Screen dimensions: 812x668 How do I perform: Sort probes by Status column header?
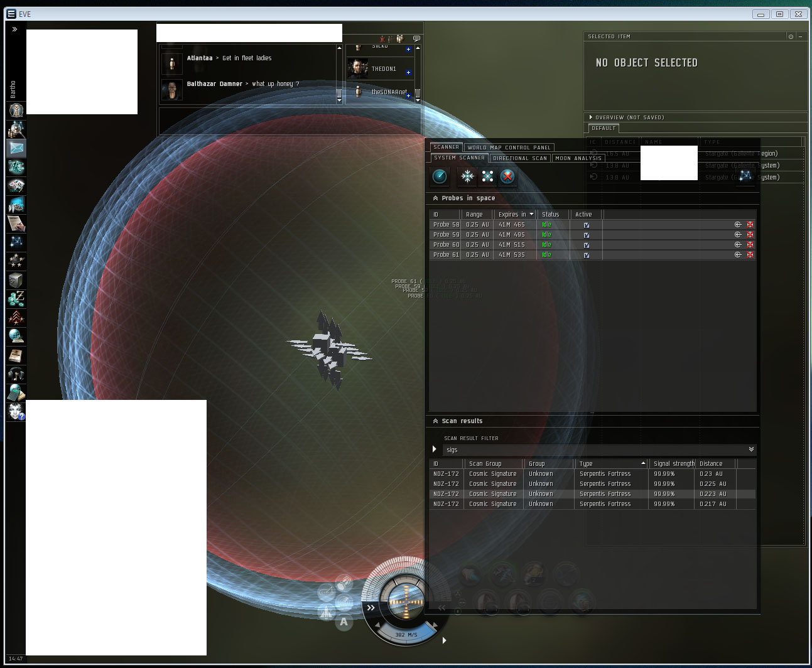tap(554, 215)
